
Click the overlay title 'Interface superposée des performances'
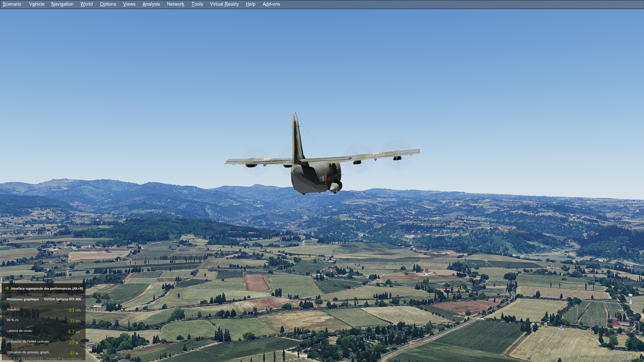[x=47, y=288]
